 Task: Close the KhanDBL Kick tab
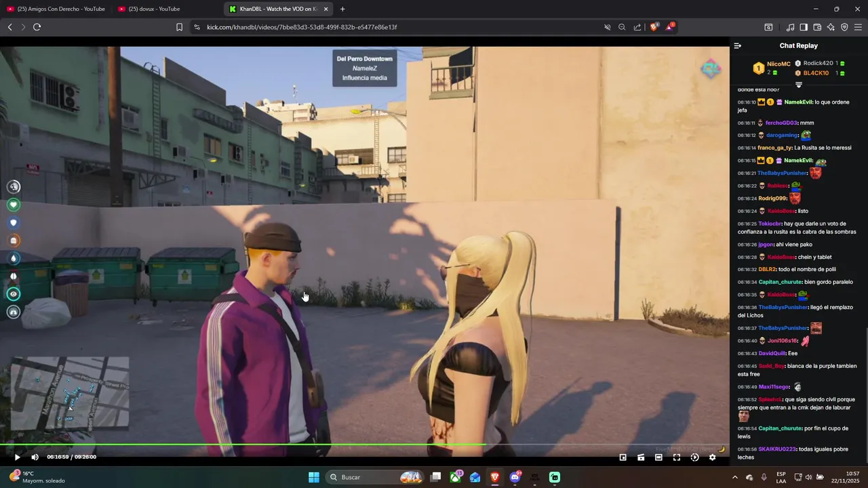[326, 9]
